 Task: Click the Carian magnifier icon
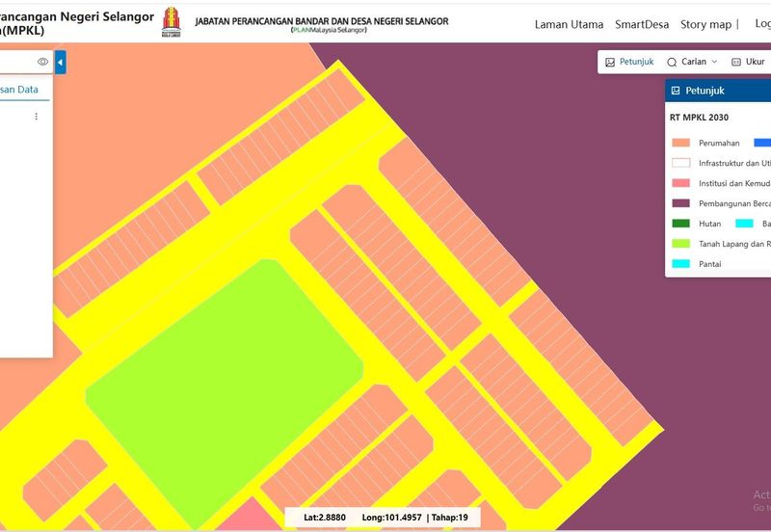pos(672,62)
